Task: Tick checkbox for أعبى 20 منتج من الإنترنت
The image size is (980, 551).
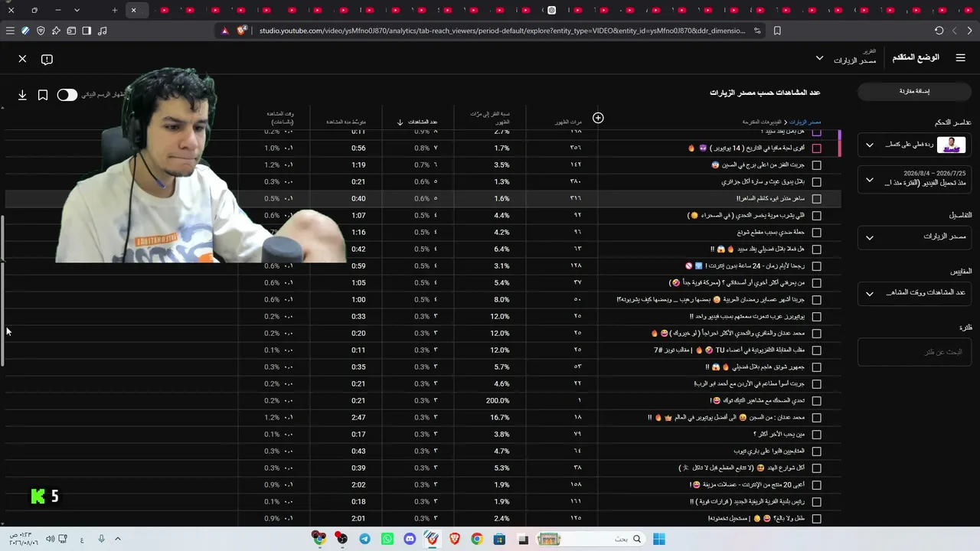Action: pos(817,485)
